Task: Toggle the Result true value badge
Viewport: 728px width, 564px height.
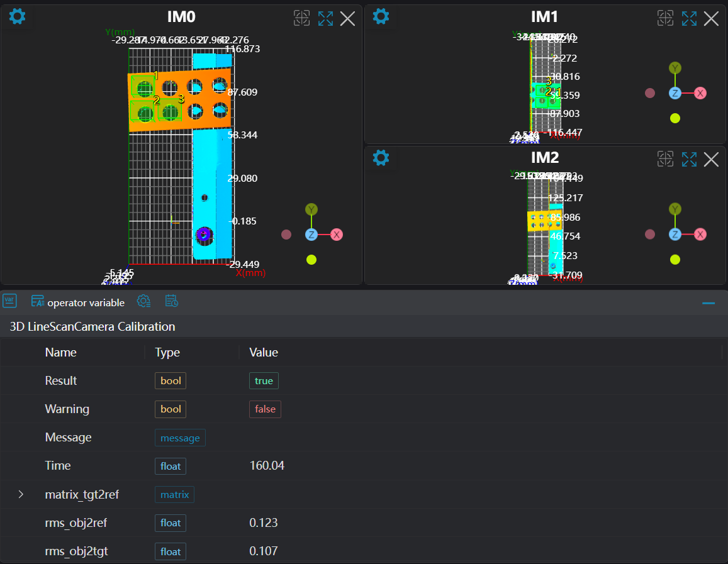Action: coord(264,380)
